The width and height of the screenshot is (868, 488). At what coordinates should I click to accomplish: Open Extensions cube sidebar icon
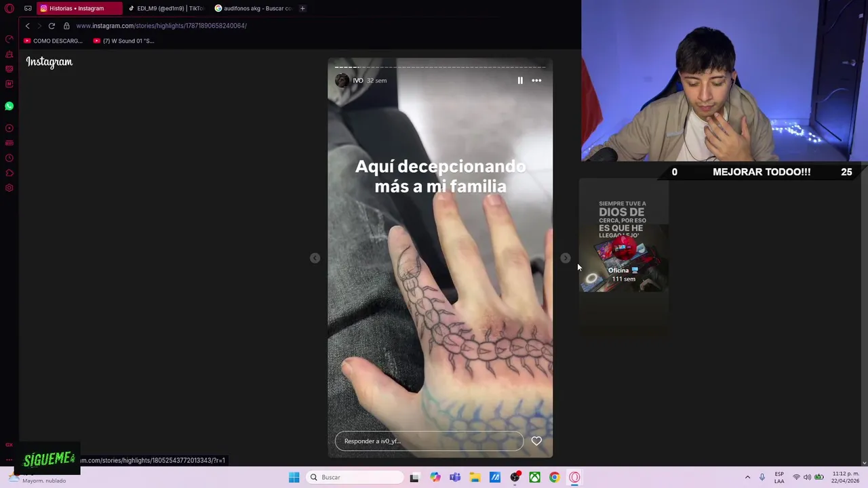point(9,173)
